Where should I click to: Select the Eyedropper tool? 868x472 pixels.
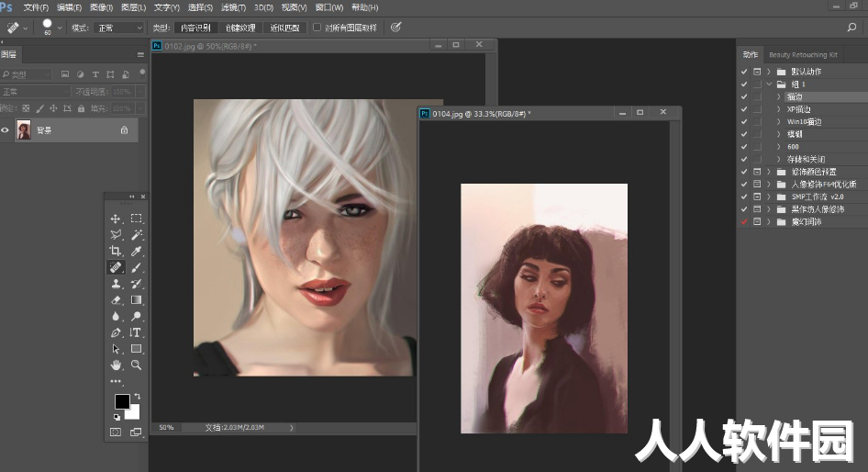click(x=136, y=251)
